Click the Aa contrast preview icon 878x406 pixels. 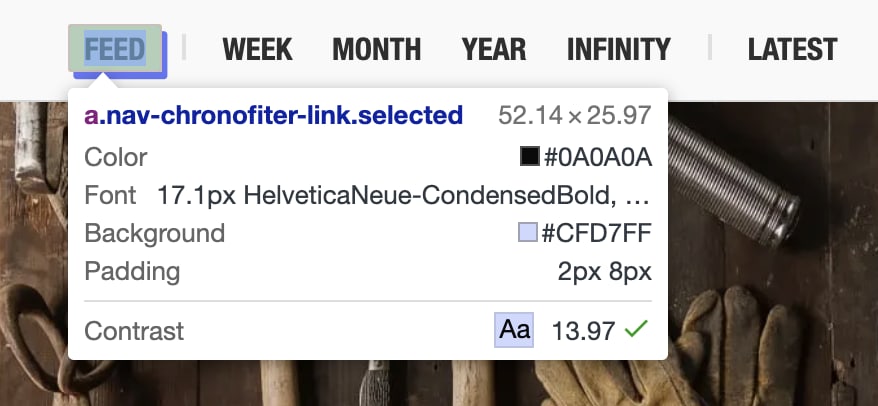(x=515, y=330)
